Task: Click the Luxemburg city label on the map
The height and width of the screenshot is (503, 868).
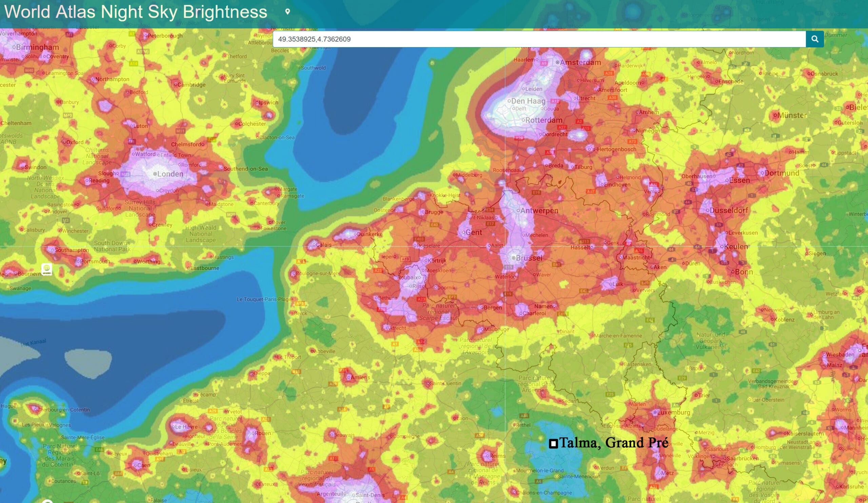Action: pyautogui.click(x=674, y=412)
